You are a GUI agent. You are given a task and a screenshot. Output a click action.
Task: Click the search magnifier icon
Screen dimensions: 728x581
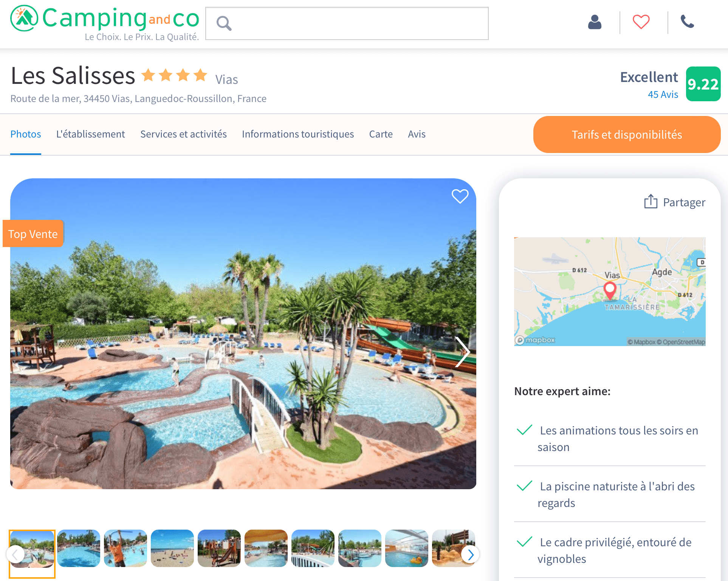[x=224, y=23]
